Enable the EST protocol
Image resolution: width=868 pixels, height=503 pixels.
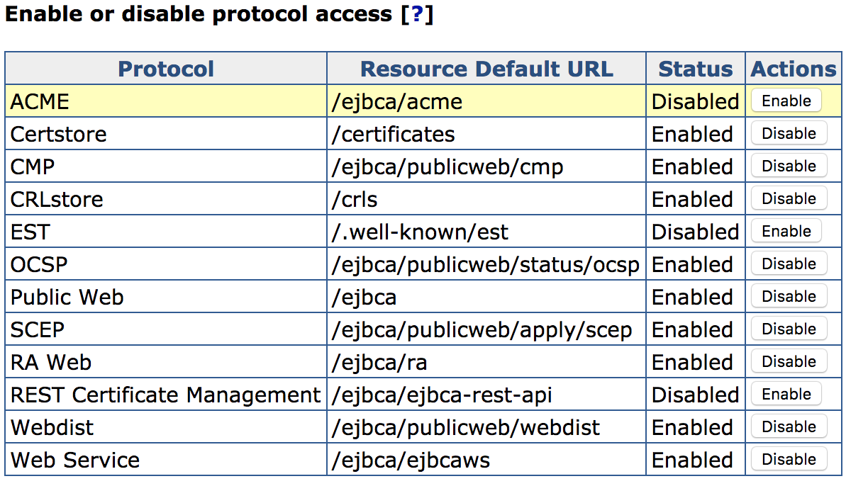point(786,232)
